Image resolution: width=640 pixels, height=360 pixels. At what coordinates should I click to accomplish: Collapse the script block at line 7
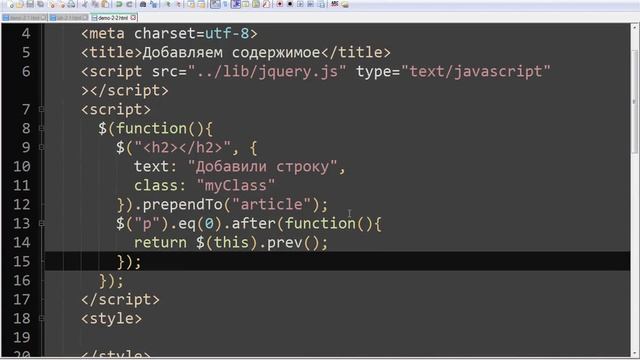click(41, 109)
